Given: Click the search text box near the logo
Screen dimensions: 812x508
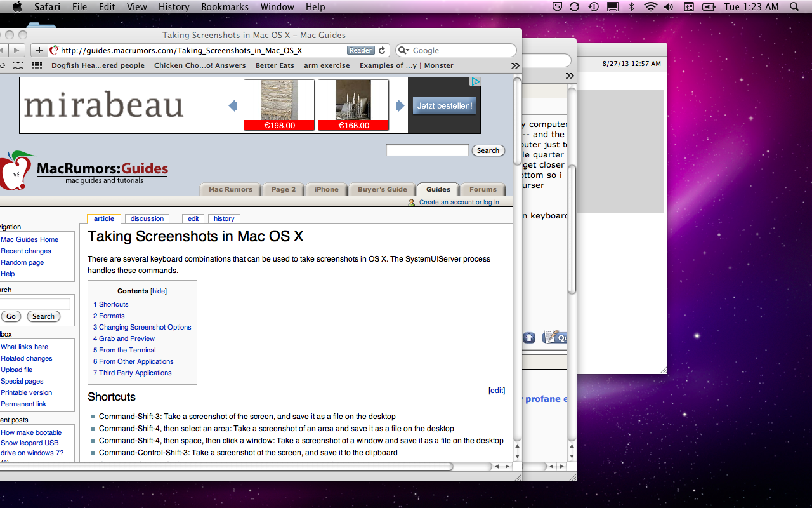Looking at the screenshot, I should (x=428, y=150).
